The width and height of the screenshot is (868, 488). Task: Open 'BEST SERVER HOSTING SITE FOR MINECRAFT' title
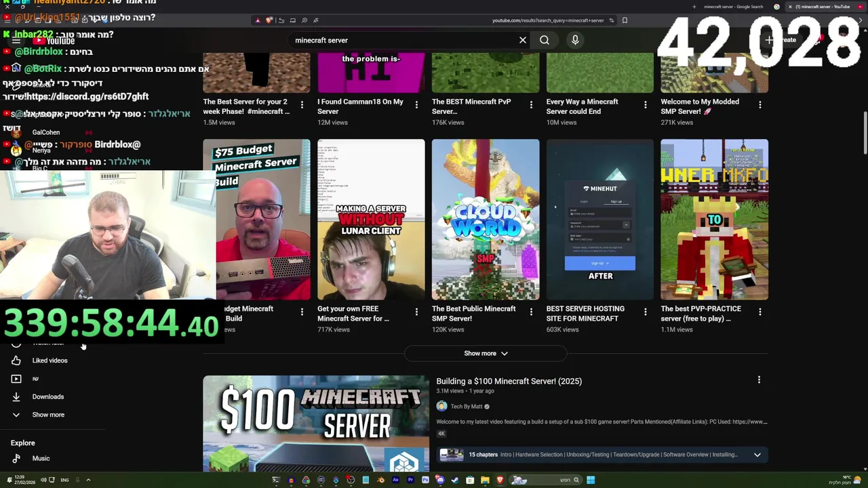585,313
